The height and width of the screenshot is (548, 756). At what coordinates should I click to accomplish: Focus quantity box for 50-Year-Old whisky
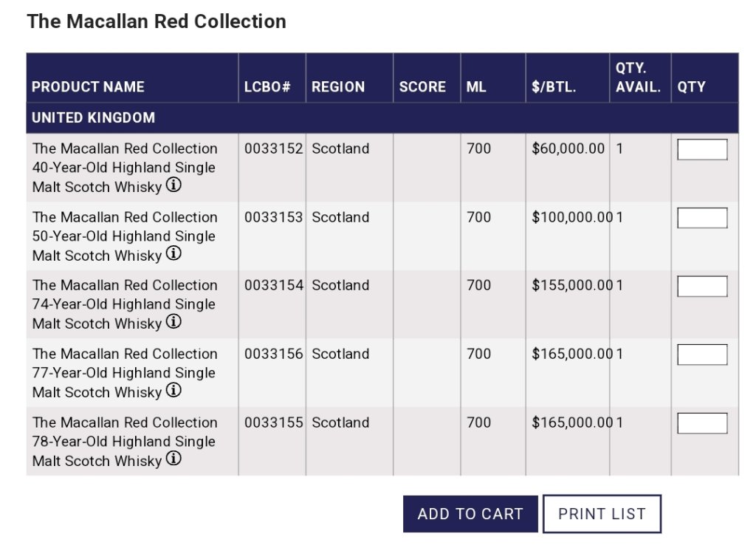(x=702, y=219)
